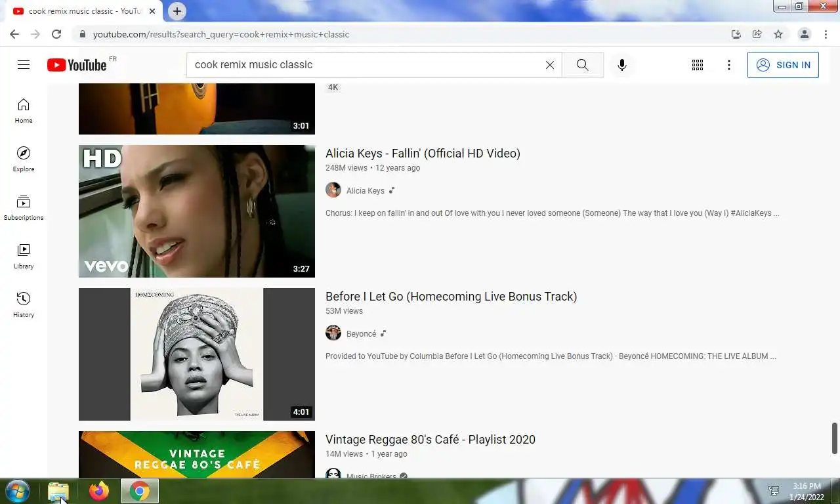Click the network icon in system tray
This screenshot has height=504, width=840.
[774, 491]
